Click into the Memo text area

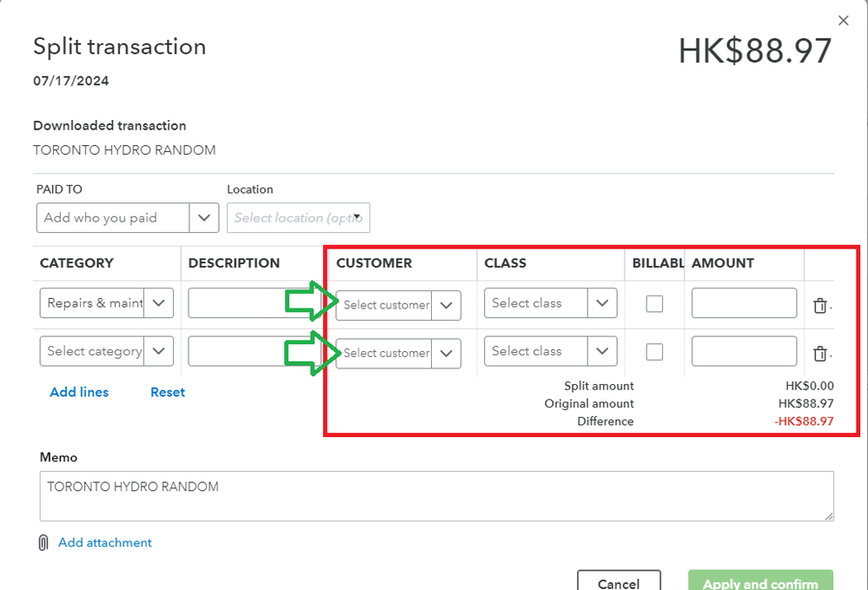pos(437,496)
